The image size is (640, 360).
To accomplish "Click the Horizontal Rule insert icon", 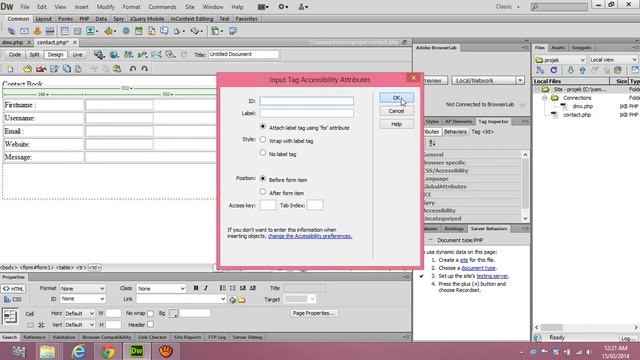I will [x=50, y=31].
